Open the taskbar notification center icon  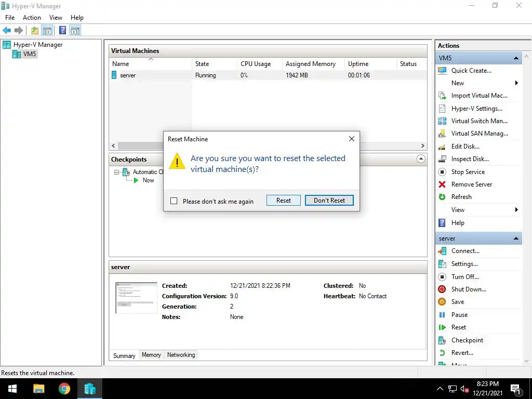pos(515,390)
